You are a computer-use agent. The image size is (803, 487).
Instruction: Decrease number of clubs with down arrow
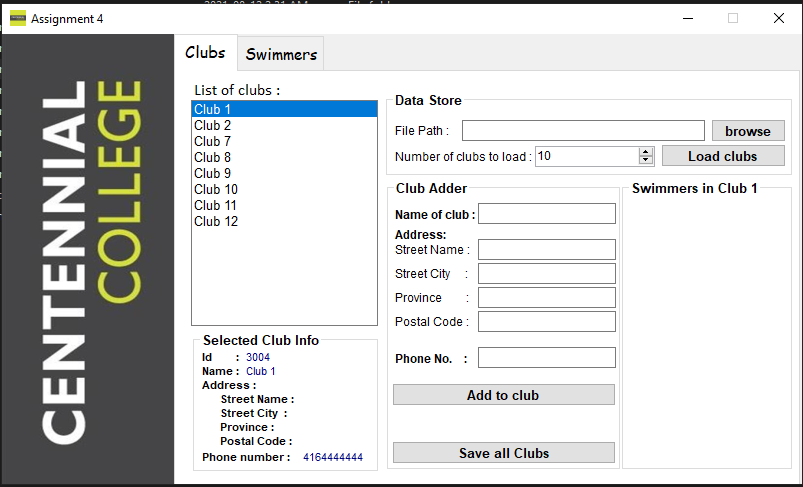(646, 160)
